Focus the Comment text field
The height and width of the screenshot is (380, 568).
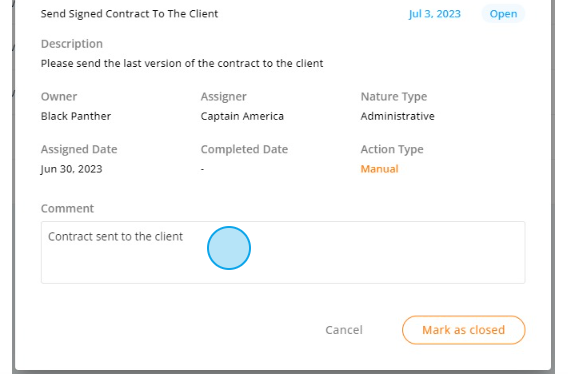(283, 252)
